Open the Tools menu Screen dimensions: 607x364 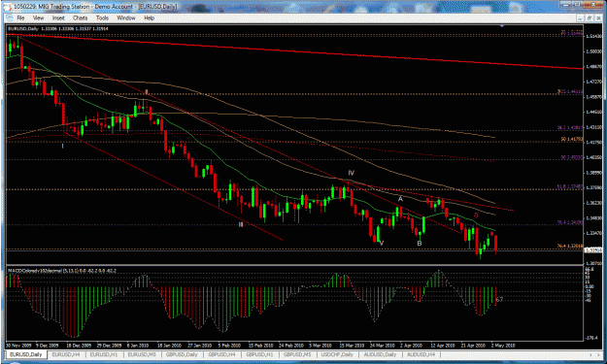[102, 17]
